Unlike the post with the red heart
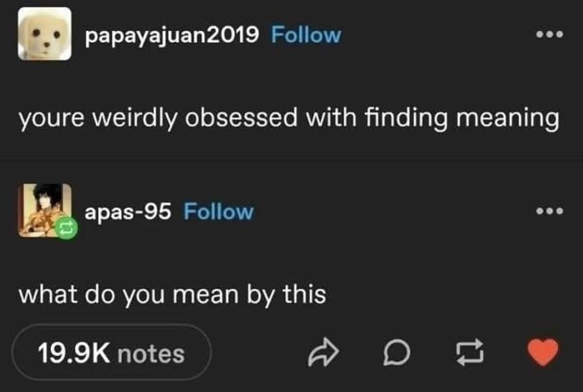Image resolution: width=583 pixels, height=392 pixels. (542, 352)
